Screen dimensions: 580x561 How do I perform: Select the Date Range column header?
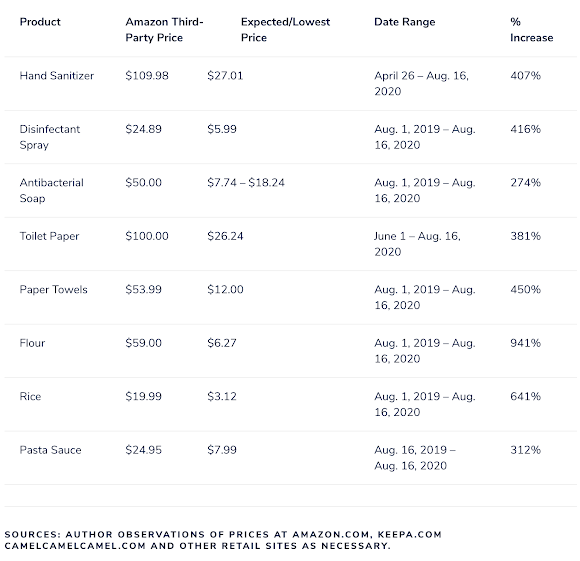(405, 22)
